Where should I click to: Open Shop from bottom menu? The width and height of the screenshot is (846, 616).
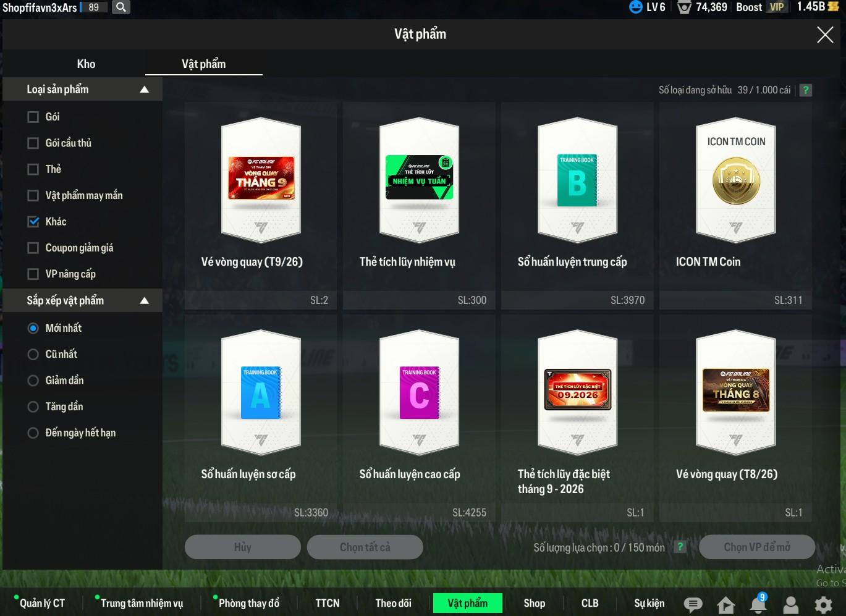click(x=535, y=603)
